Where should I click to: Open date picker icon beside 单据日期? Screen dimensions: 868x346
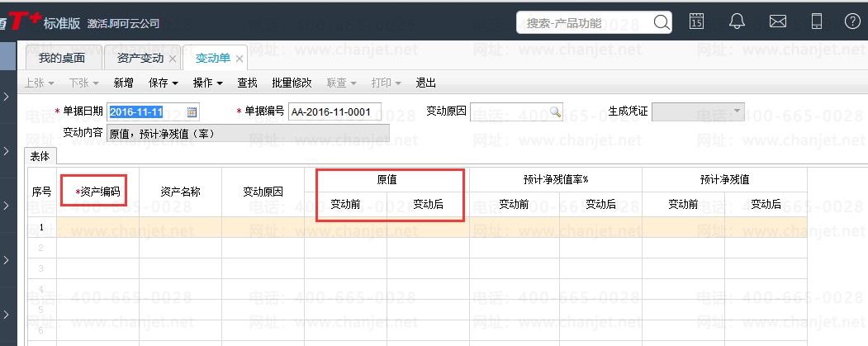point(192,111)
